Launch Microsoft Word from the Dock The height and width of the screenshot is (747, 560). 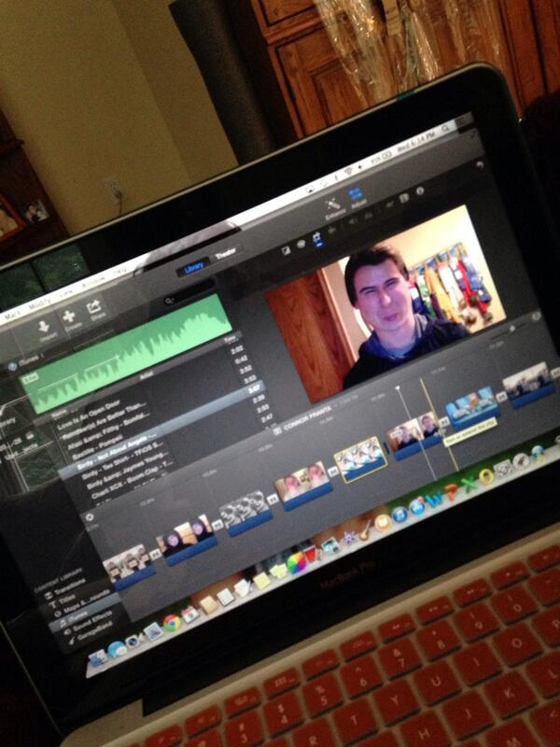(434, 500)
